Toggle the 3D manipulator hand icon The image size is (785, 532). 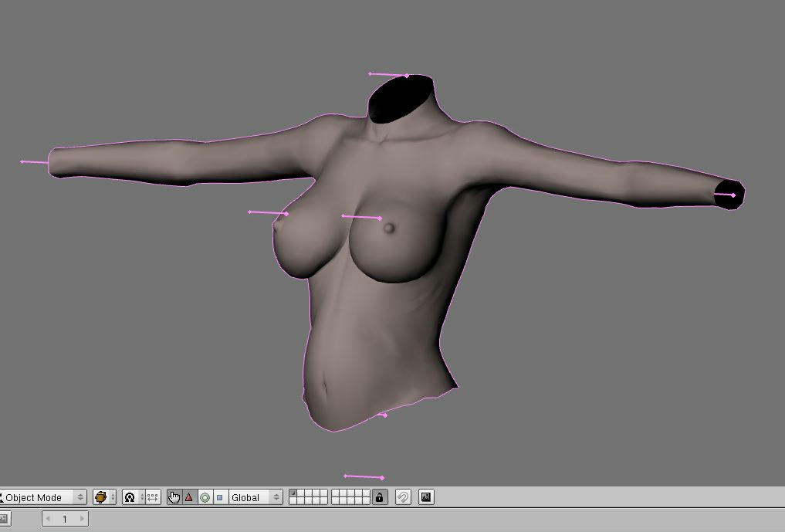pyautogui.click(x=174, y=497)
